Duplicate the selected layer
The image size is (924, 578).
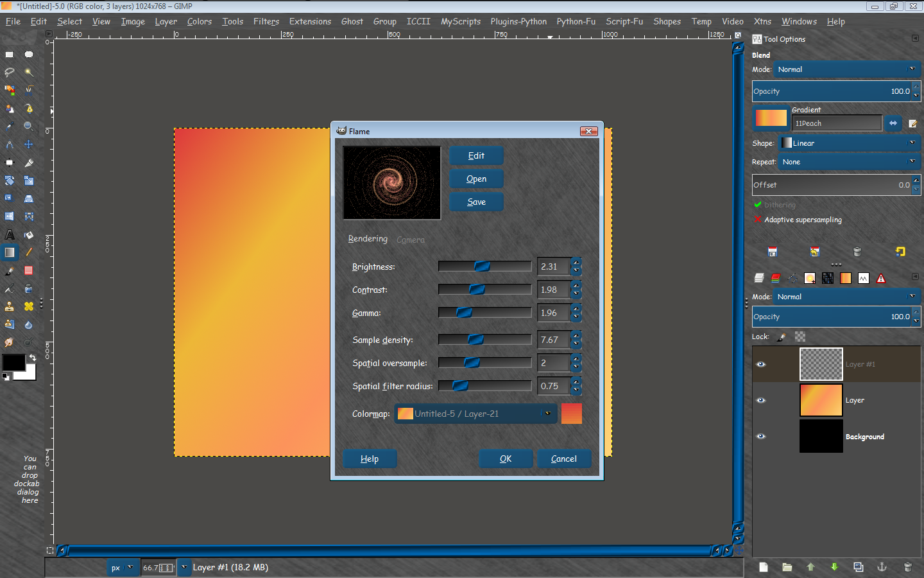point(858,567)
